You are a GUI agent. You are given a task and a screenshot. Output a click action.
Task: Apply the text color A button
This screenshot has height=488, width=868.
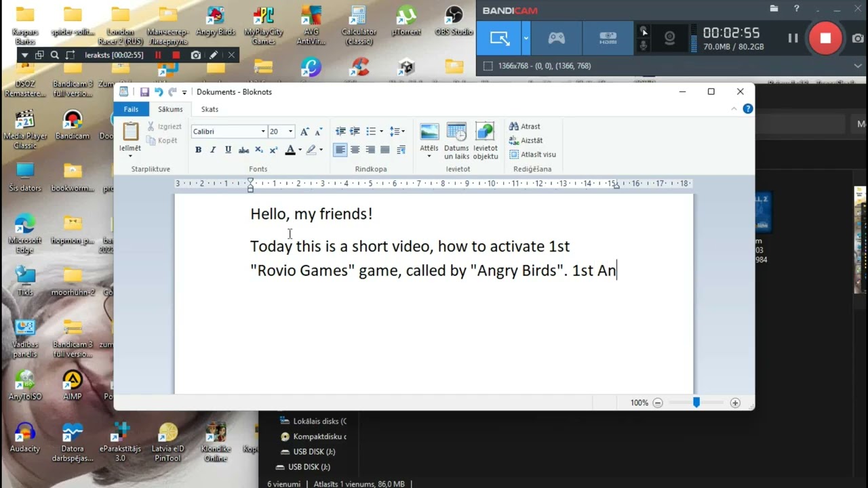[x=290, y=150]
